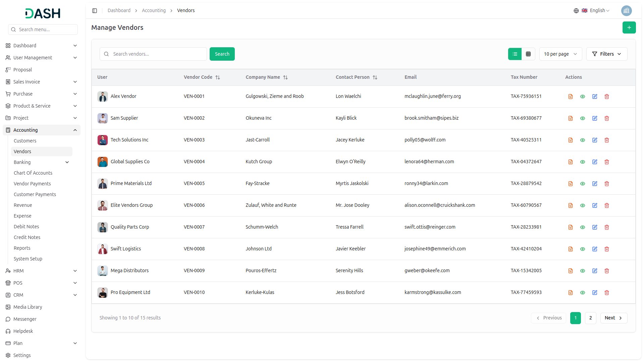
Task: View Global Supplies Co details eye icon
Action: point(582,162)
